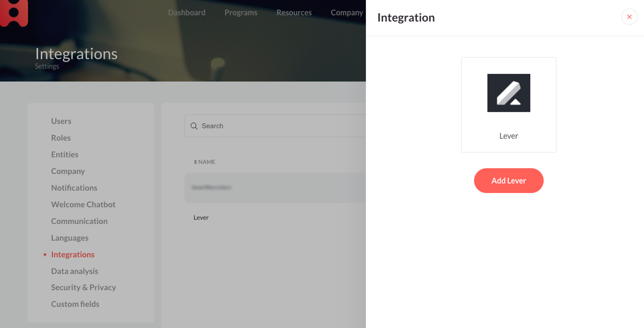The height and width of the screenshot is (328, 644).
Task: Open Security & Privacy settings
Action: tap(84, 287)
